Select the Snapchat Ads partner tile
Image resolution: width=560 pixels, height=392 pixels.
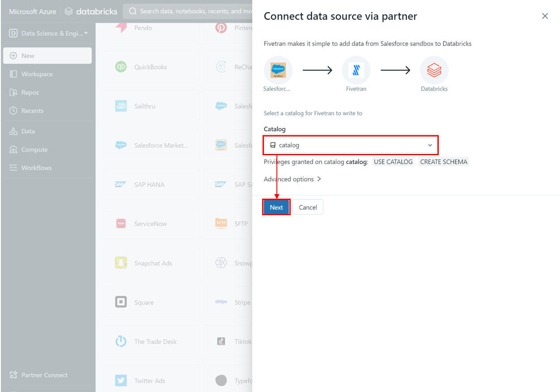pos(151,263)
